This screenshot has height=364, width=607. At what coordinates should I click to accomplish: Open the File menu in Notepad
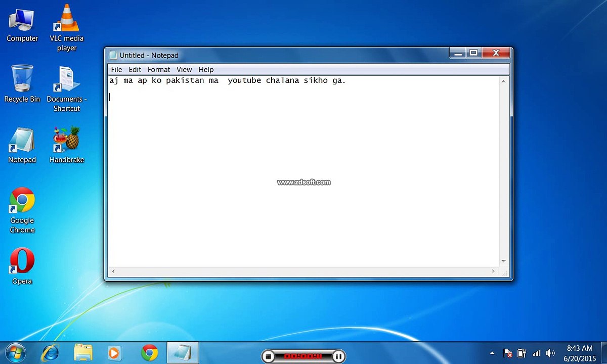click(x=116, y=69)
